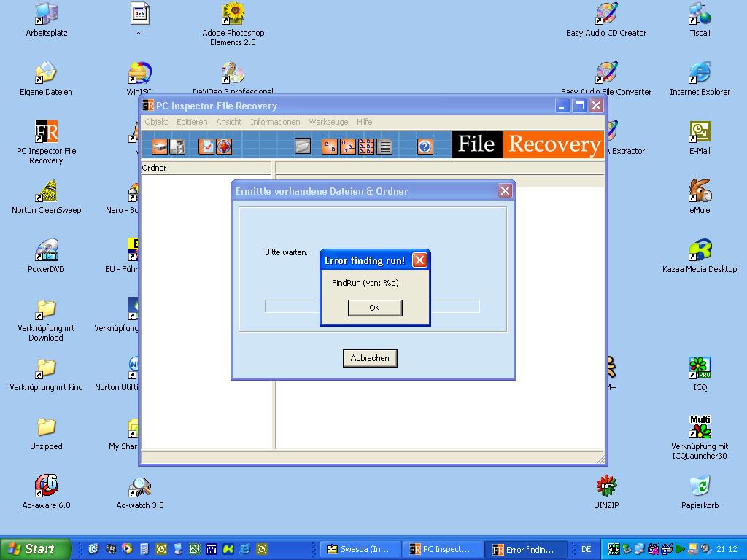The width and height of the screenshot is (747, 560).
Task: Select the Eigene Dateien desktop icon
Action: (46, 79)
